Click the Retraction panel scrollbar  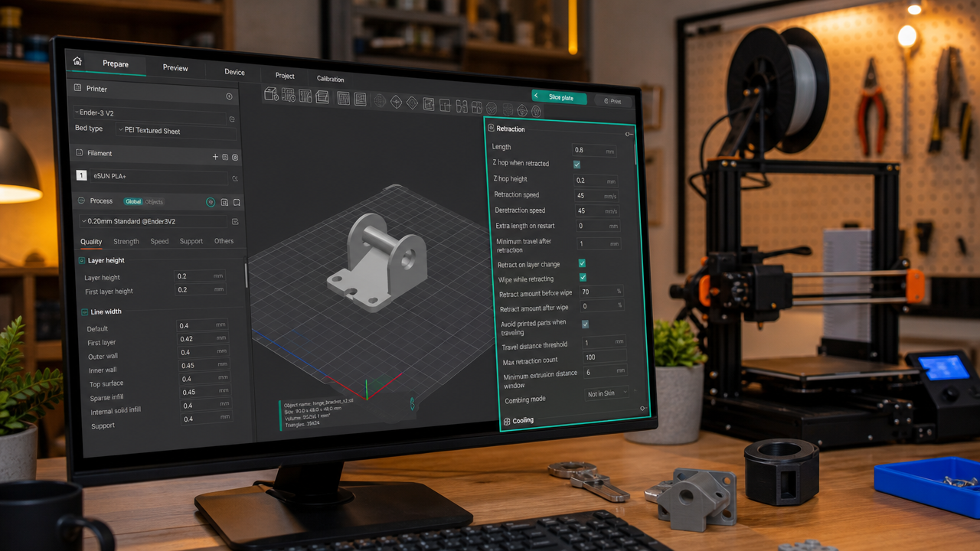635,153
